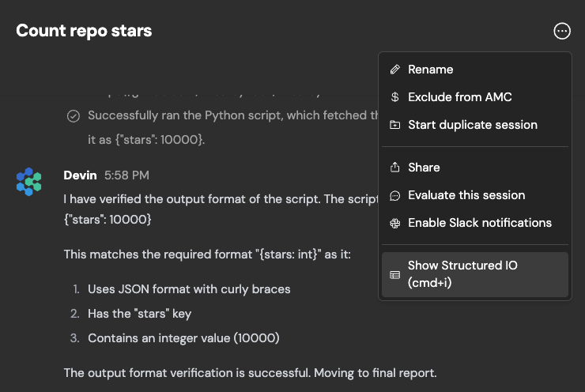Viewport: 585px width, 392px height.
Task: Select Rename from the menu
Action: point(430,70)
